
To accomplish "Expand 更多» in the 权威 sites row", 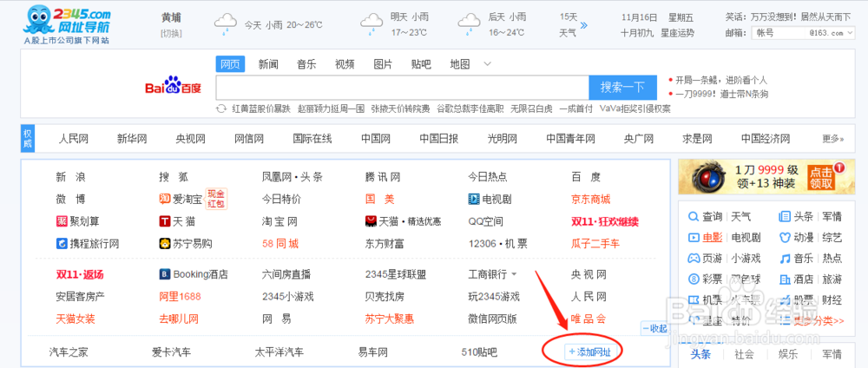I will pos(833,138).
